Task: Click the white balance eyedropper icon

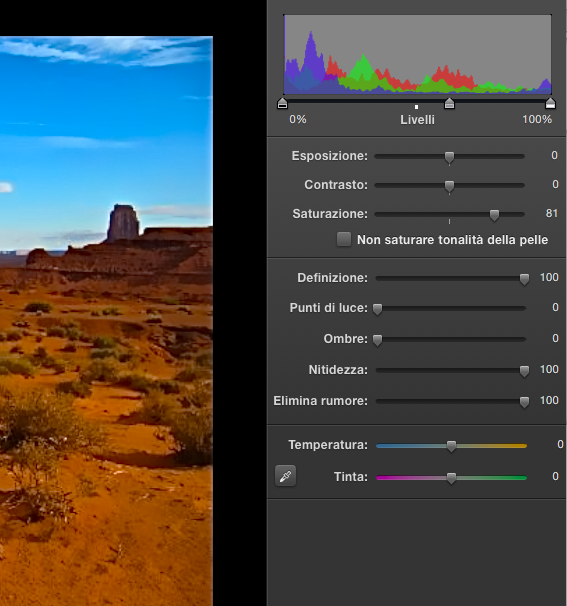Action: point(285,475)
